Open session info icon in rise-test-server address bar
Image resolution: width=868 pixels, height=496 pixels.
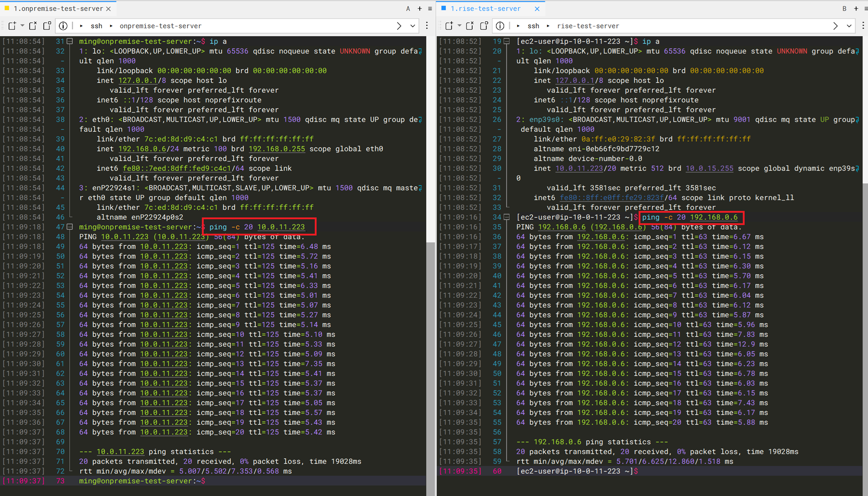(500, 26)
